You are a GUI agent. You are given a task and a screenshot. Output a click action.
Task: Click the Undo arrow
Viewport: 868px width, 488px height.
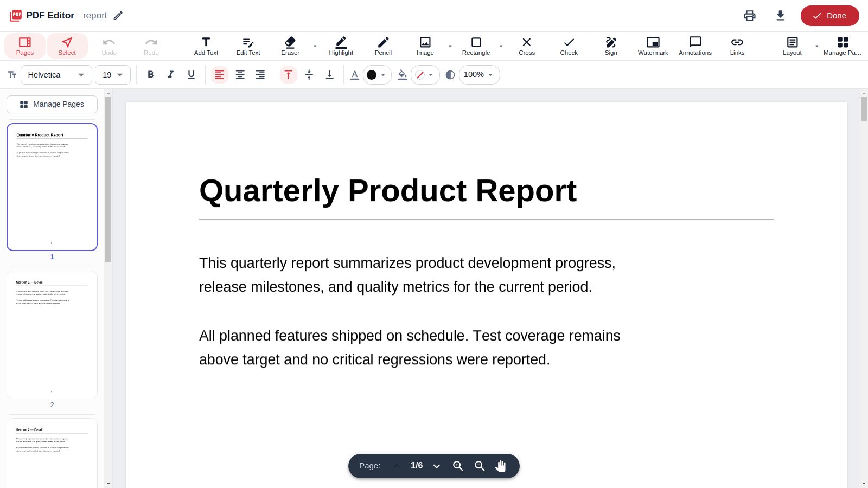pyautogui.click(x=109, y=46)
